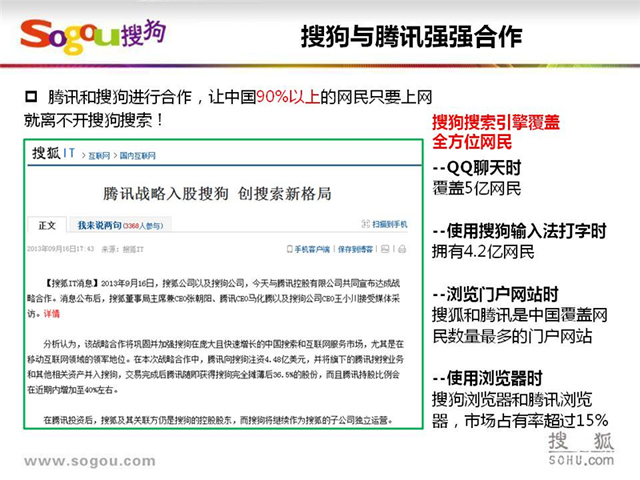Click 互联网 in the breadcrumb

(x=97, y=156)
